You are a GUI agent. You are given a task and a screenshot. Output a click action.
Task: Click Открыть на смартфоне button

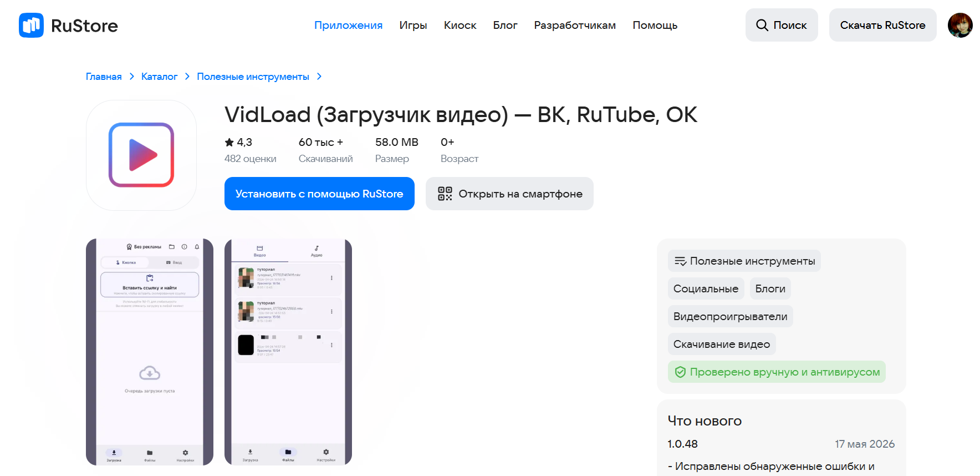pyautogui.click(x=509, y=194)
